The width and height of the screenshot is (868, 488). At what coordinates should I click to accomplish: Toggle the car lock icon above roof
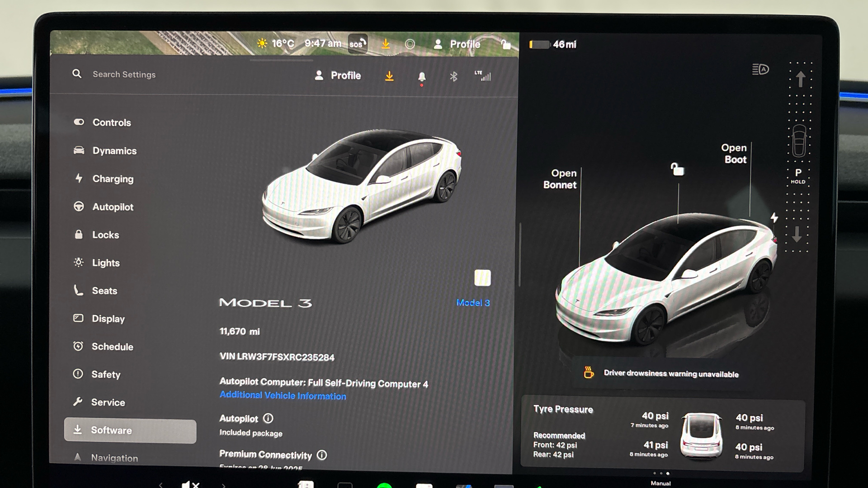coord(677,169)
